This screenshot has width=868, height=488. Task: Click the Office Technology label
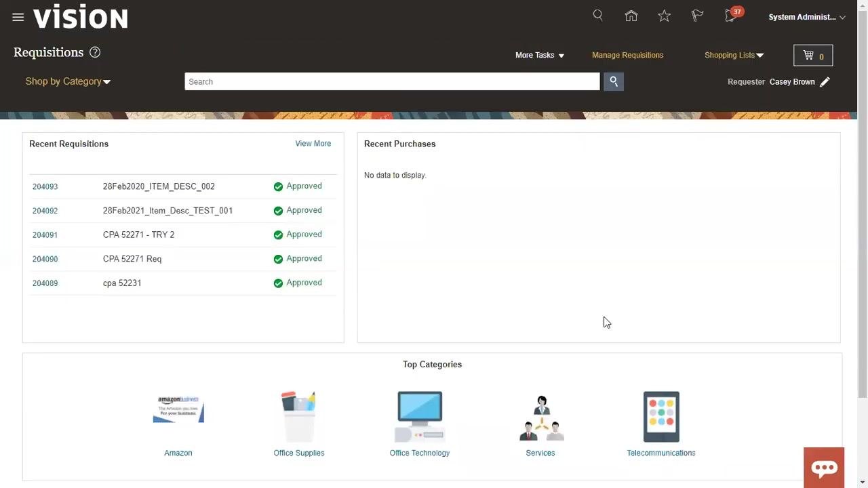[420, 453]
